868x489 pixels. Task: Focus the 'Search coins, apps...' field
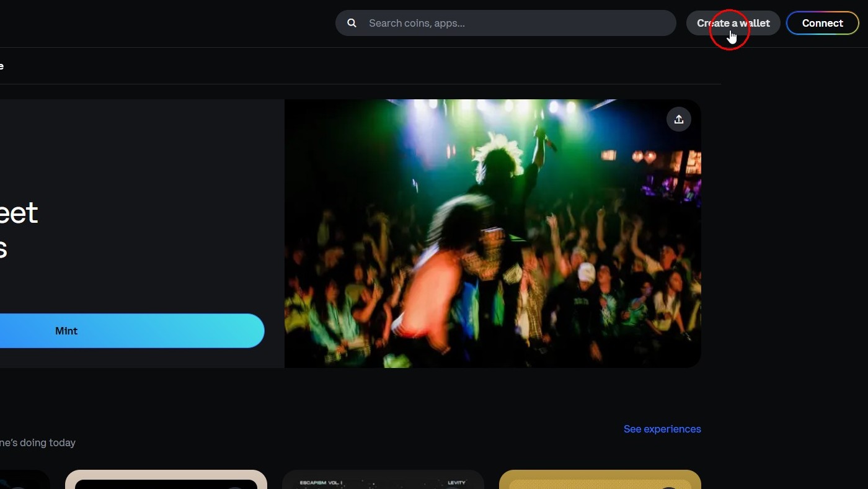pyautogui.click(x=506, y=23)
